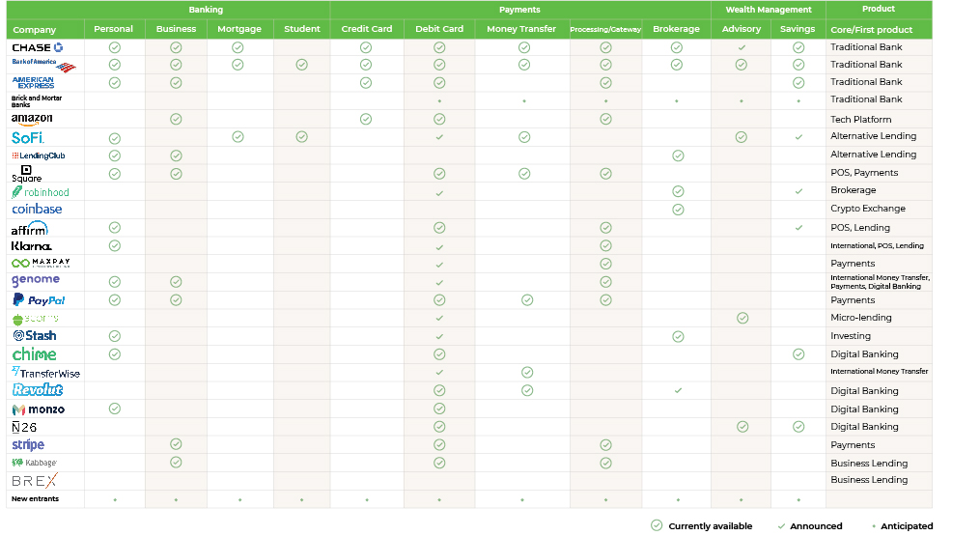Select 'Investing' in the Stash row

[x=850, y=336]
